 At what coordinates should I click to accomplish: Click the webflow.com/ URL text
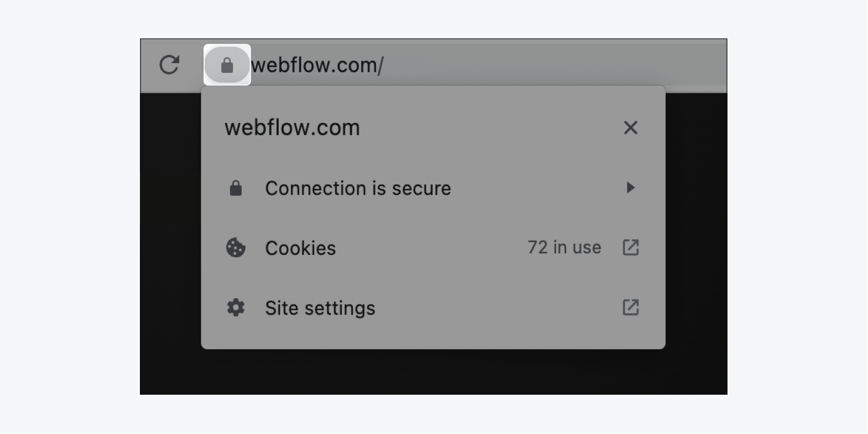(x=317, y=65)
